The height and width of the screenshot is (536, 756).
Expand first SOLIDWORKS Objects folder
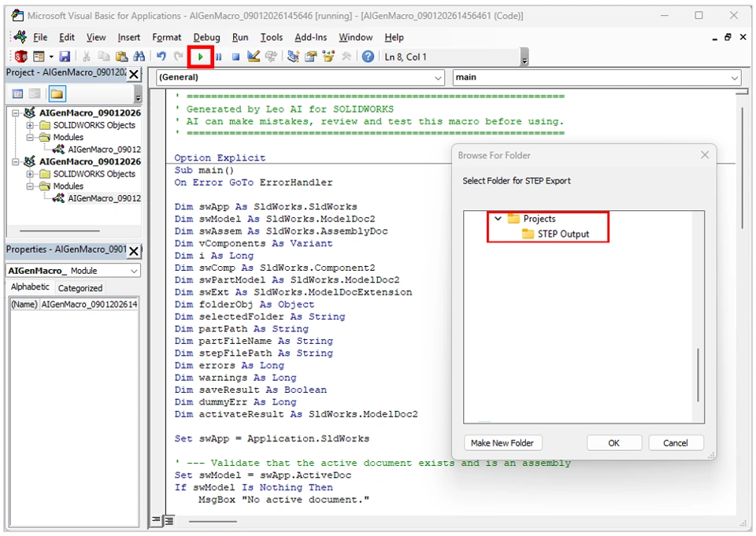click(30, 125)
